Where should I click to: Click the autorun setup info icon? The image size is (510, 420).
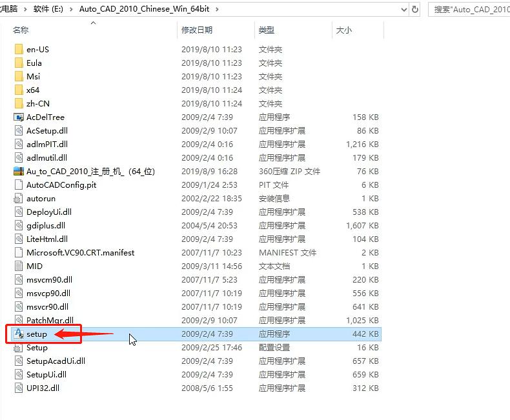18,199
